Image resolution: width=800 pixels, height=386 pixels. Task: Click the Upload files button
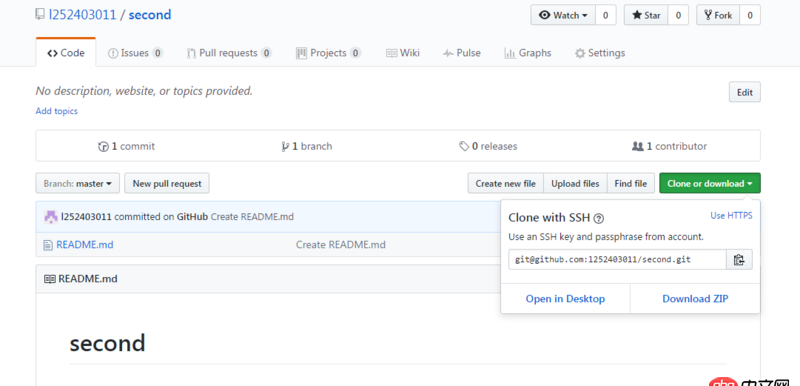point(575,184)
